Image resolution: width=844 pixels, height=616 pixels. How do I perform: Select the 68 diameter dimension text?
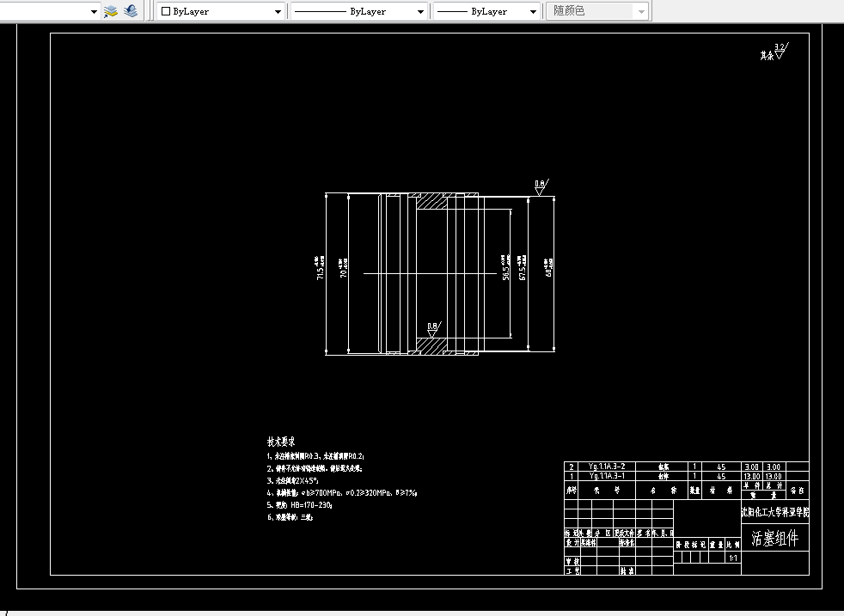click(x=548, y=267)
